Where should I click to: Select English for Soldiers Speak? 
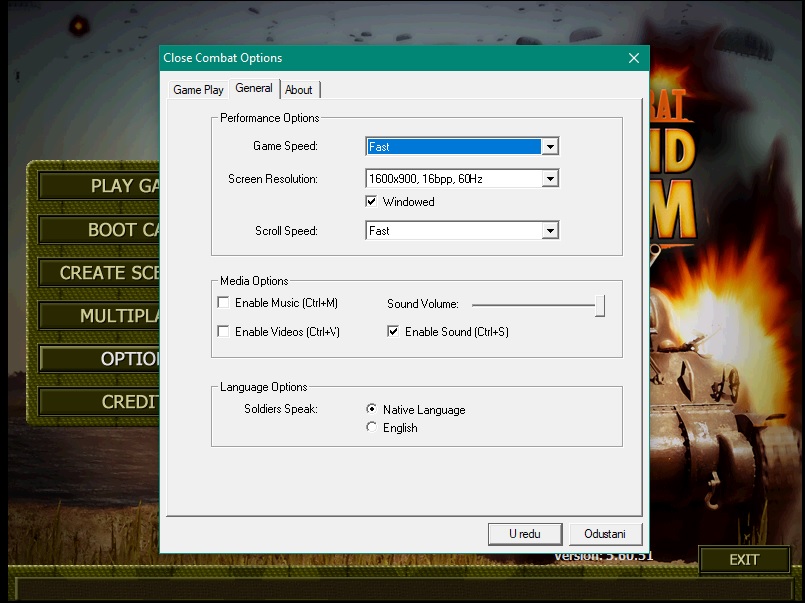click(371, 427)
